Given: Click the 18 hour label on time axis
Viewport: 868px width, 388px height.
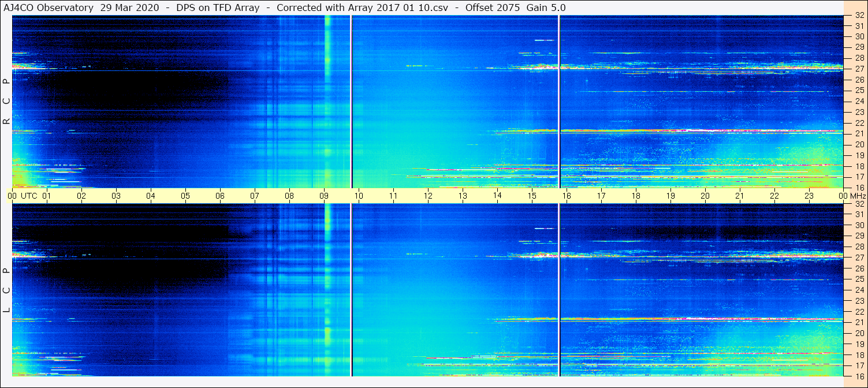Looking at the screenshot, I should 636,196.
